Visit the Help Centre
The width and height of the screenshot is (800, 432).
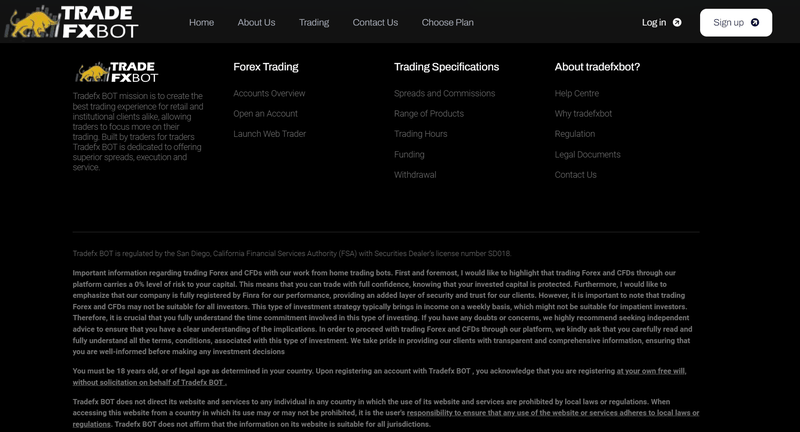[x=577, y=93]
